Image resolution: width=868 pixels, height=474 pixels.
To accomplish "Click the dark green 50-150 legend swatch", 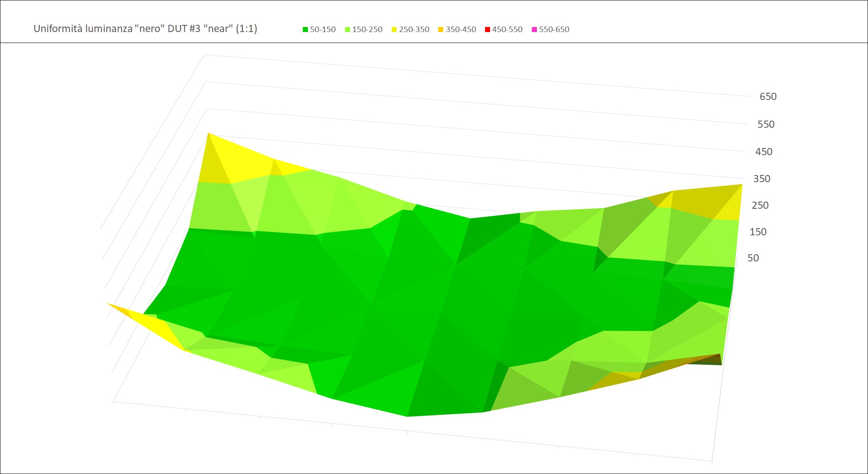I will (x=305, y=30).
